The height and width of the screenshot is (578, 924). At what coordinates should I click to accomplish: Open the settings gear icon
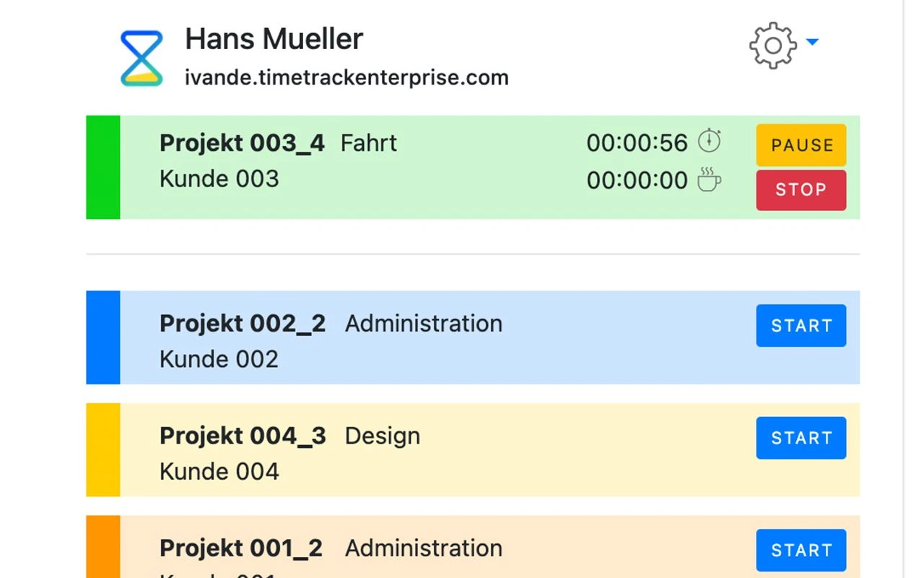tap(772, 46)
